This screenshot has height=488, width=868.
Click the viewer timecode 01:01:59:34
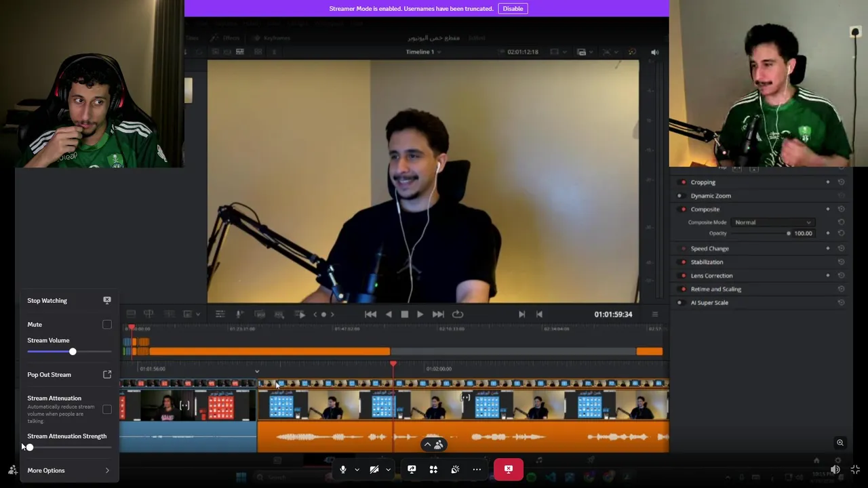click(x=613, y=314)
